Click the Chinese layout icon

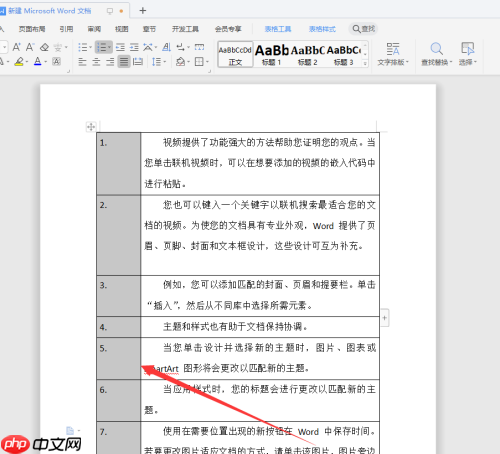point(148,47)
